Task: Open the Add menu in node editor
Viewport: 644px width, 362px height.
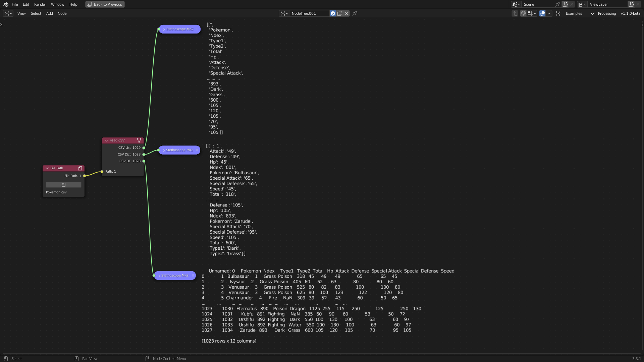Action: pos(49,13)
